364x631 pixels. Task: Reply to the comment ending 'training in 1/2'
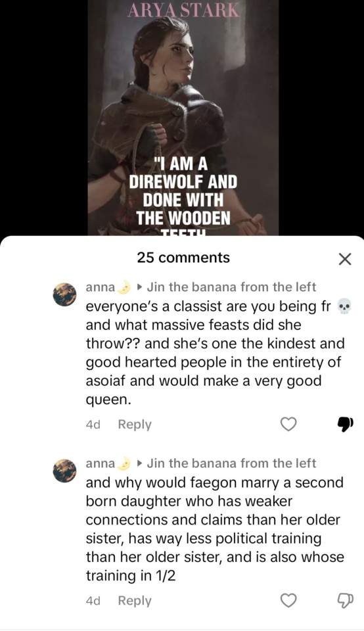click(135, 600)
